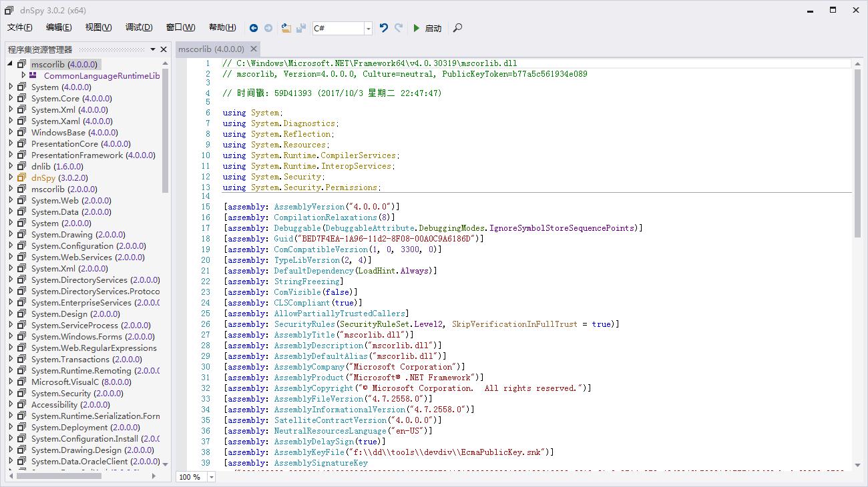This screenshot has width=868, height=487.
Task: Open the 视图(V) menu
Action: pyautogui.click(x=98, y=27)
